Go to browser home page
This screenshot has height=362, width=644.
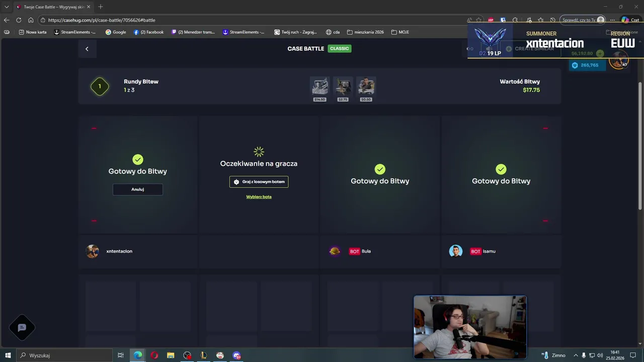pyautogui.click(x=31, y=20)
